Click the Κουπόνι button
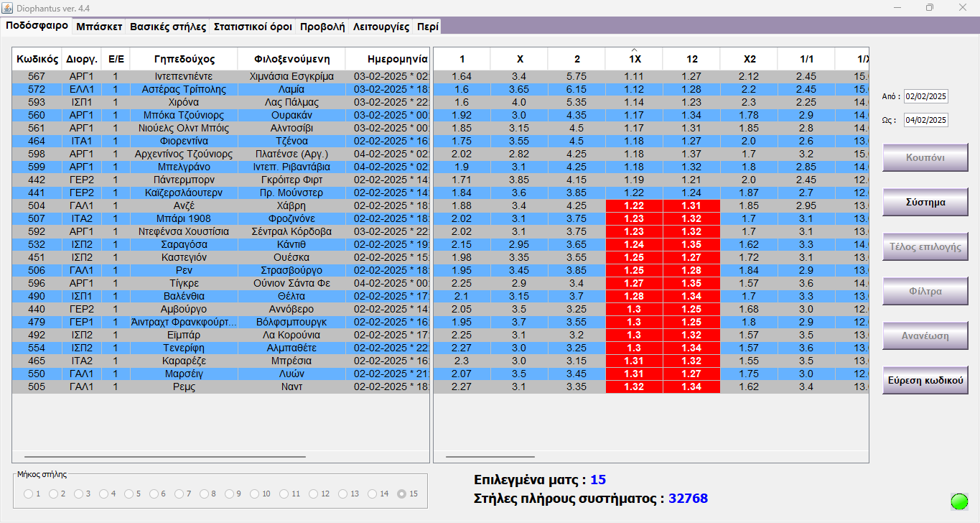This screenshot has width=980, height=523. 925,157
